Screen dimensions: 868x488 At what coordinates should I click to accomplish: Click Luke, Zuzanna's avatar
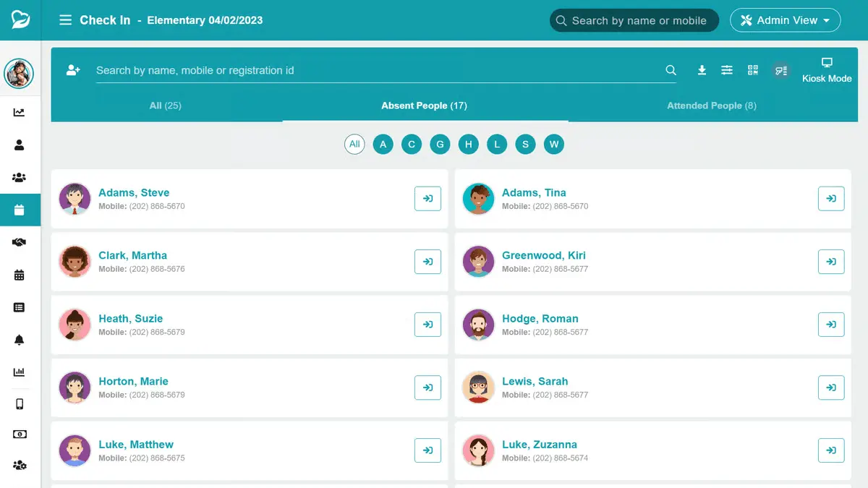coord(478,450)
